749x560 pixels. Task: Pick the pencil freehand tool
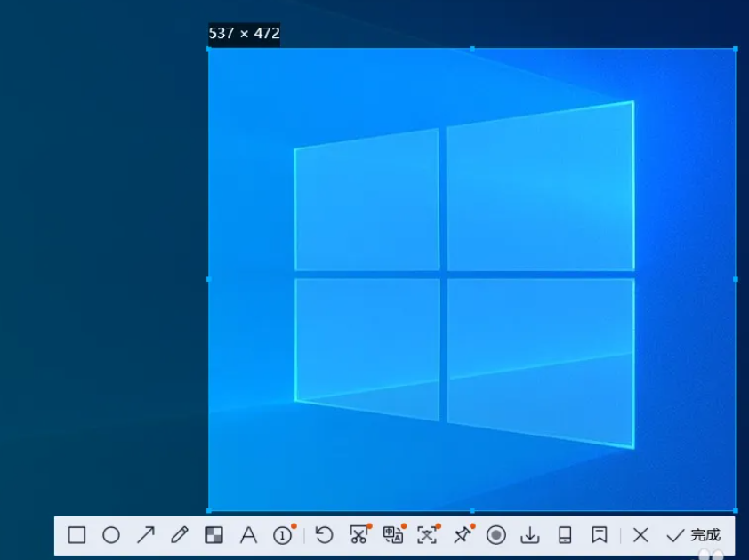tap(180, 535)
